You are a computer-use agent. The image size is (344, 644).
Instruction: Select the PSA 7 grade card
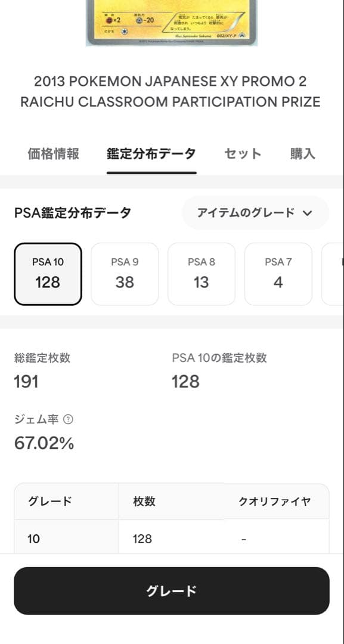click(278, 274)
